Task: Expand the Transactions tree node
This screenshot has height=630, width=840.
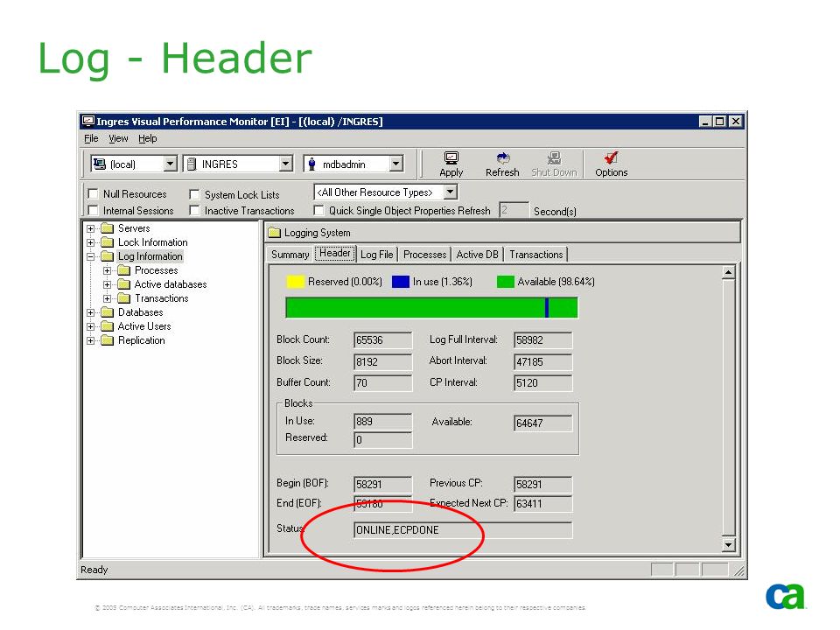Action: pos(107,298)
